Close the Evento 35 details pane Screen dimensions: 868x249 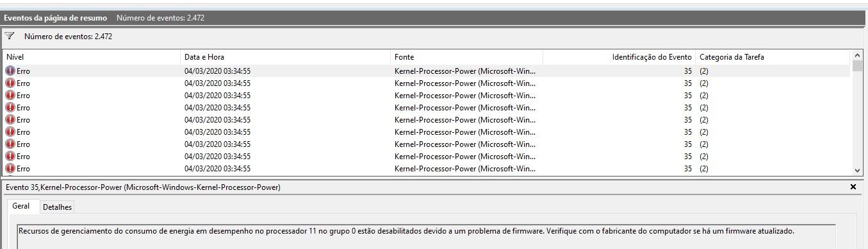853,187
